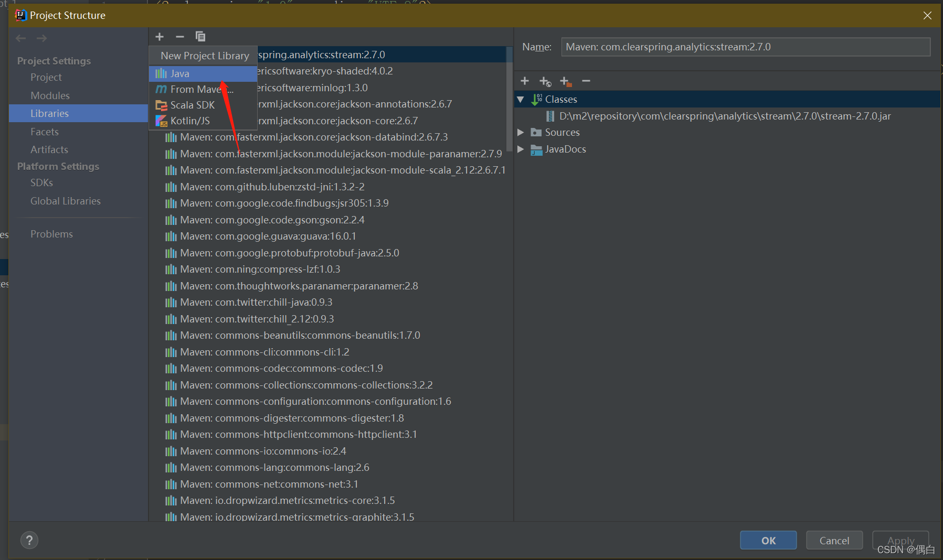Click the library Name input field
This screenshot has width=943, height=560.
coord(746,47)
